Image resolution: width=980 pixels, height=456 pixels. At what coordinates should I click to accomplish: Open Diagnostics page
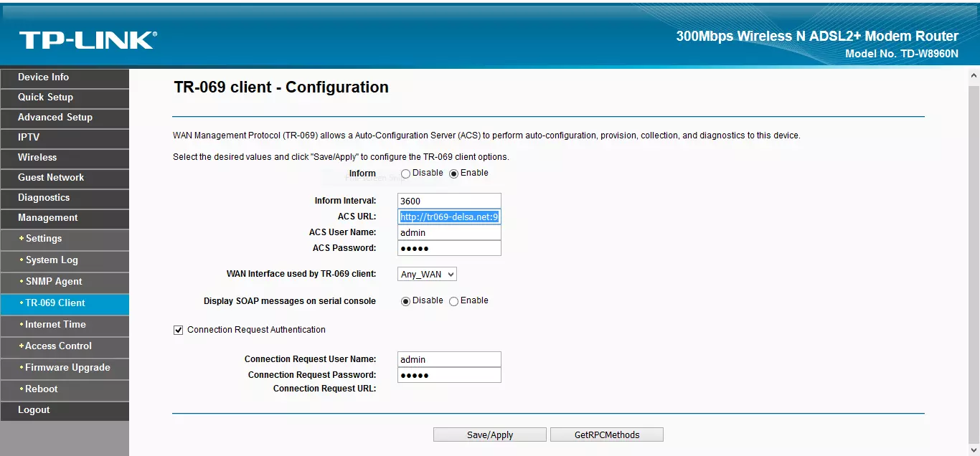[65, 198]
